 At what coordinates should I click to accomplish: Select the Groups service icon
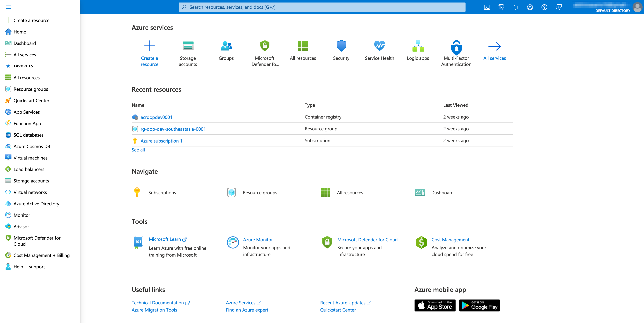click(x=226, y=45)
